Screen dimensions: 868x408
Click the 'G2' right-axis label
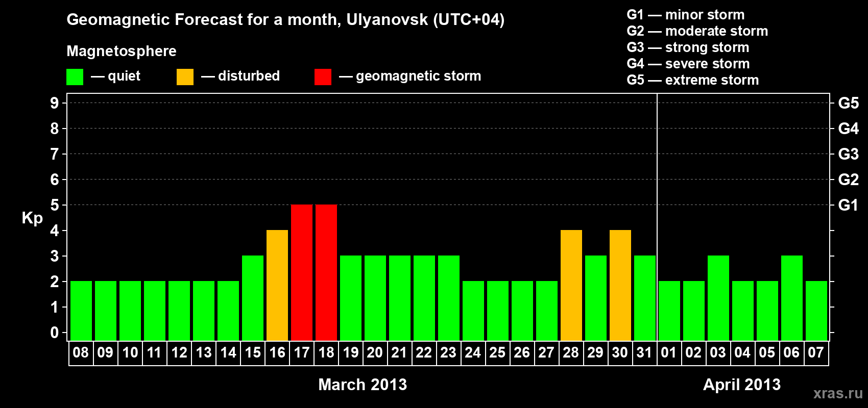click(x=849, y=180)
